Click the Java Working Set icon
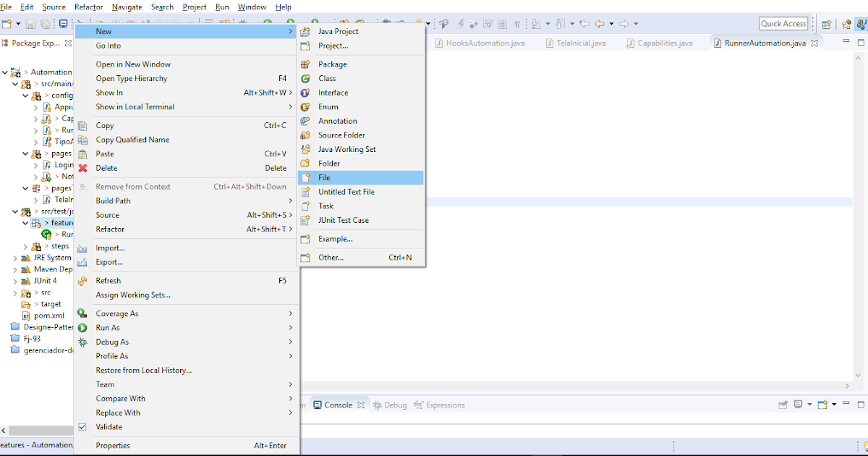This screenshot has width=868, height=456. tap(305, 149)
